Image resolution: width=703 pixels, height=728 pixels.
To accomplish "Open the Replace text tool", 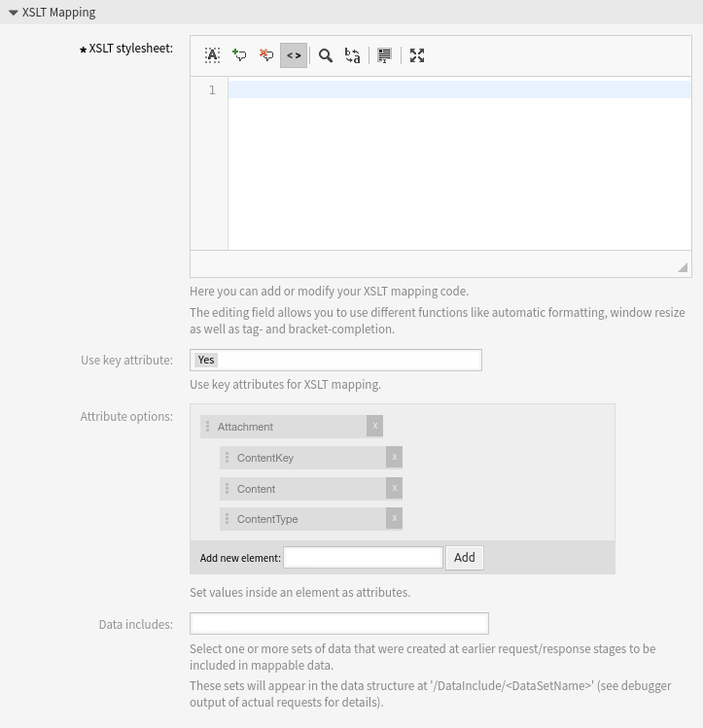I will (352, 55).
